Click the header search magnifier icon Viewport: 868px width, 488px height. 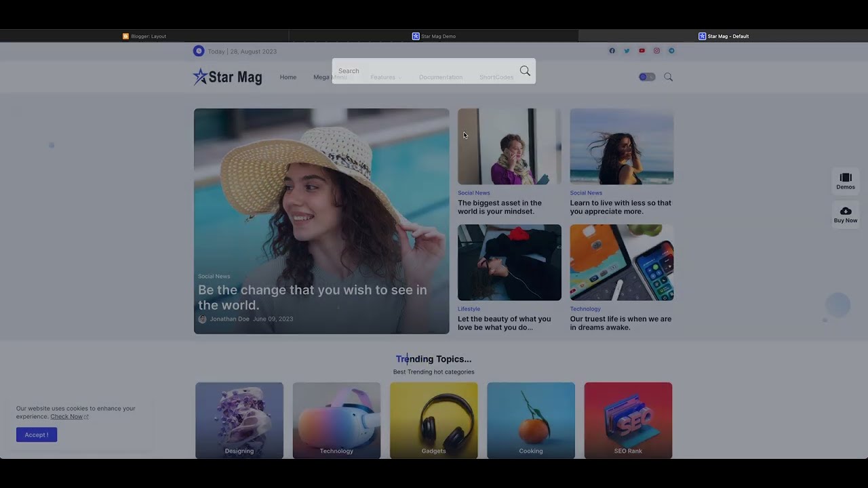668,77
